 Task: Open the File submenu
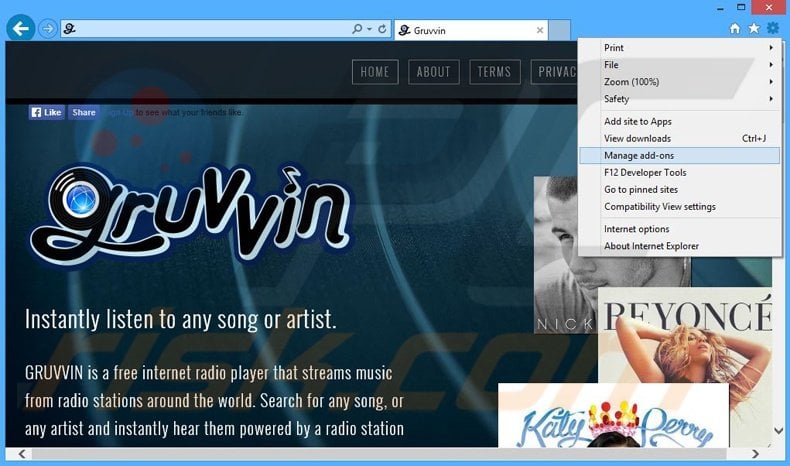click(x=679, y=64)
